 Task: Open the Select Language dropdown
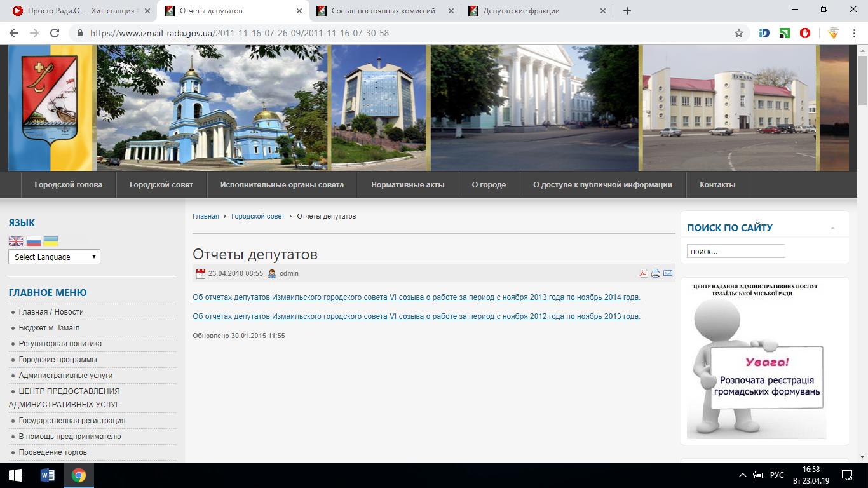54,257
